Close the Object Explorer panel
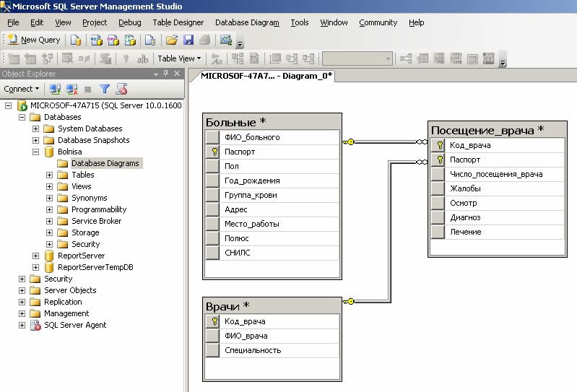This screenshot has height=392, width=577. (177, 74)
